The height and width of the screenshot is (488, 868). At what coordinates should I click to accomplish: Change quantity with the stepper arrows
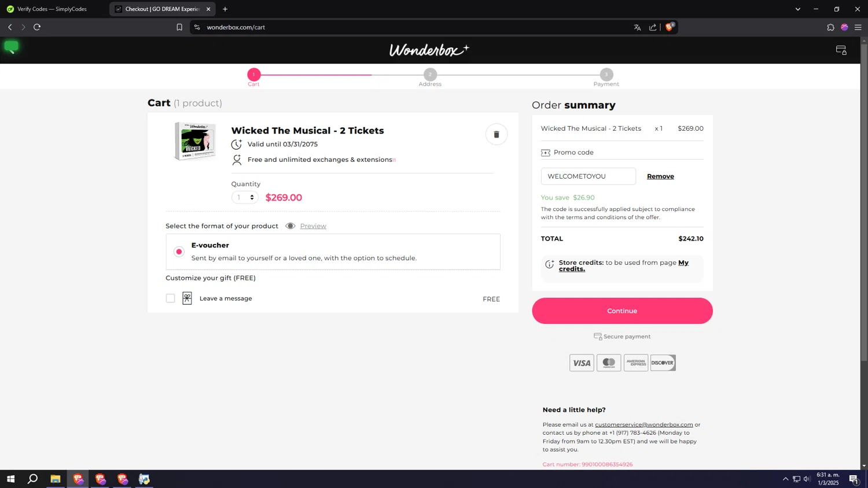(x=252, y=198)
